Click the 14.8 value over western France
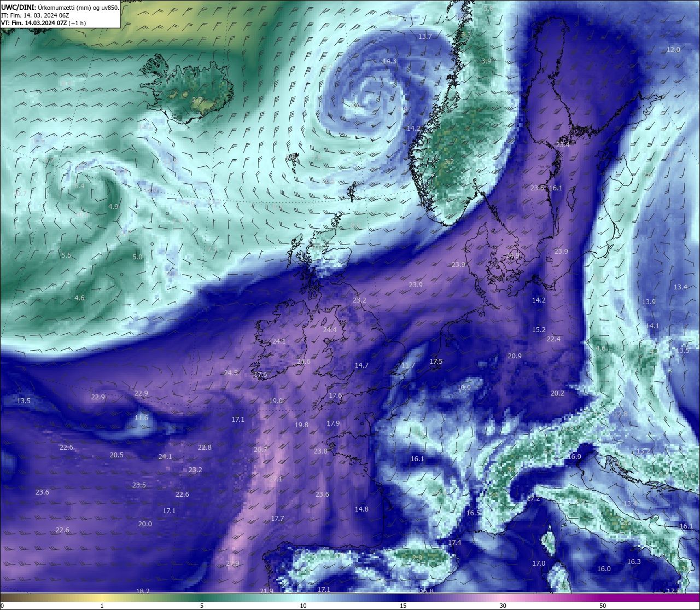Screen dimensions: 700x610 click(361, 509)
